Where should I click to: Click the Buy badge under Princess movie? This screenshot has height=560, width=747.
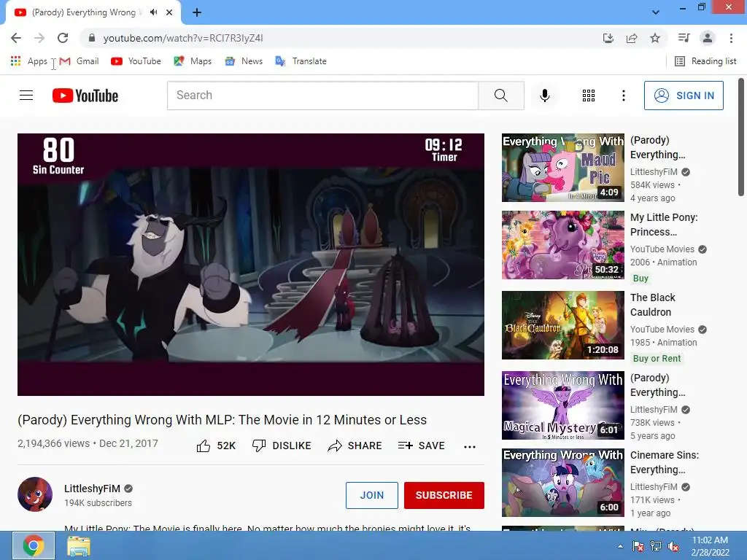(640, 278)
